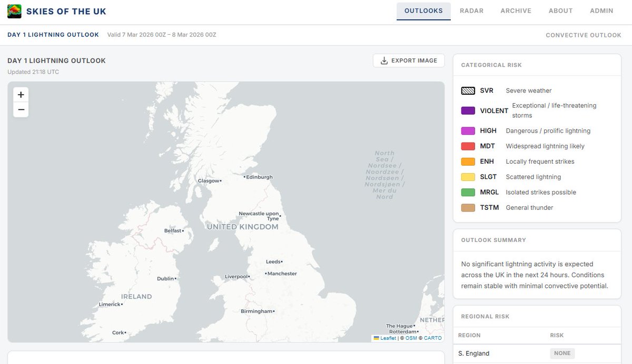Go to the About page

[560, 11]
